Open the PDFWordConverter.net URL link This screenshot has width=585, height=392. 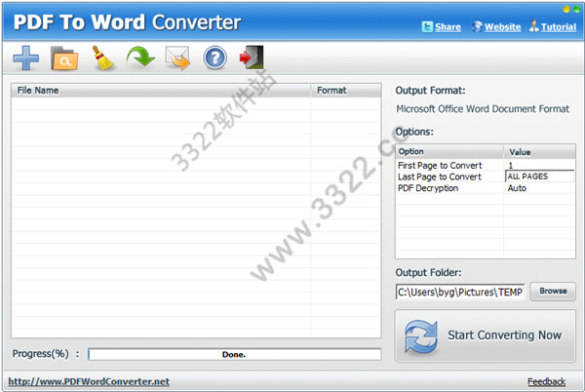coord(89,381)
